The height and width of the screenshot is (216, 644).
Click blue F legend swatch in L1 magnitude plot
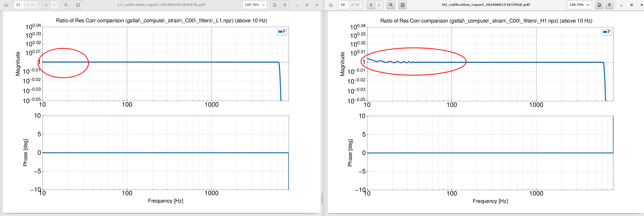pyautogui.click(x=280, y=32)
